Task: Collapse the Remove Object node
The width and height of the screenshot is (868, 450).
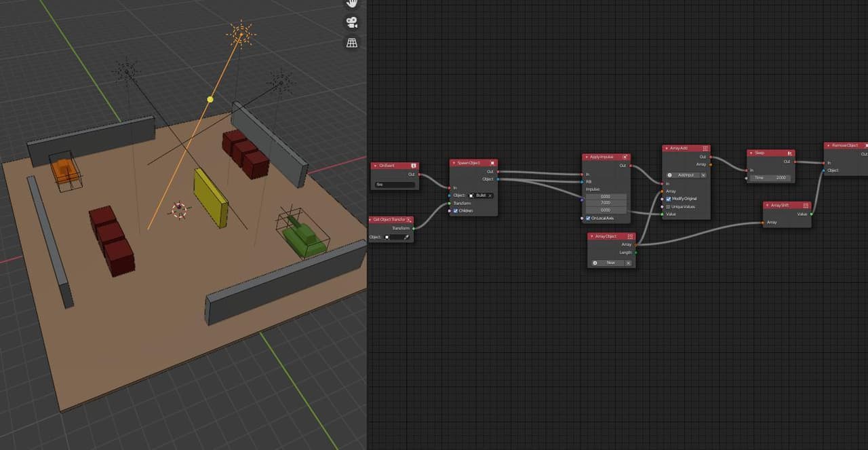Action: 828,145
